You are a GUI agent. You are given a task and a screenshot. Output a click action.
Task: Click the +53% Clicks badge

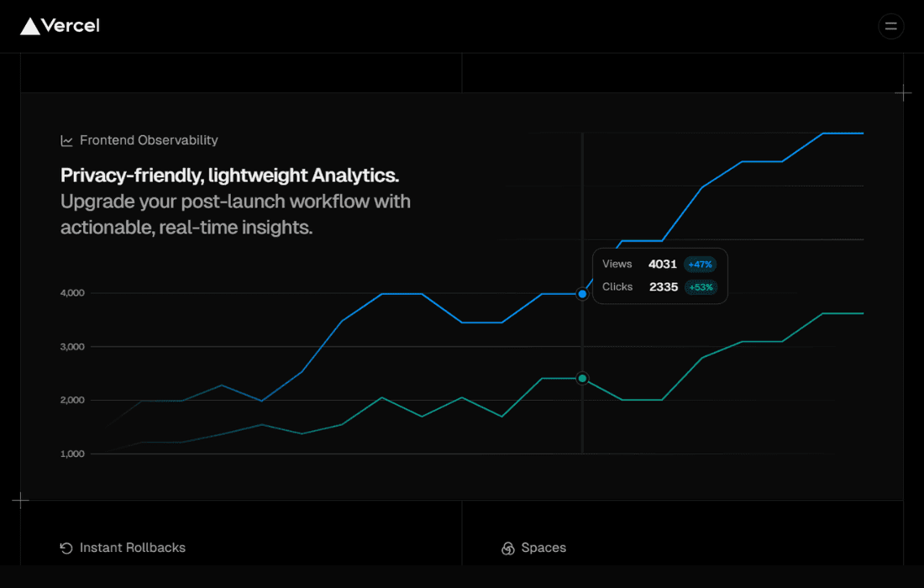click(x=701, y=287)
